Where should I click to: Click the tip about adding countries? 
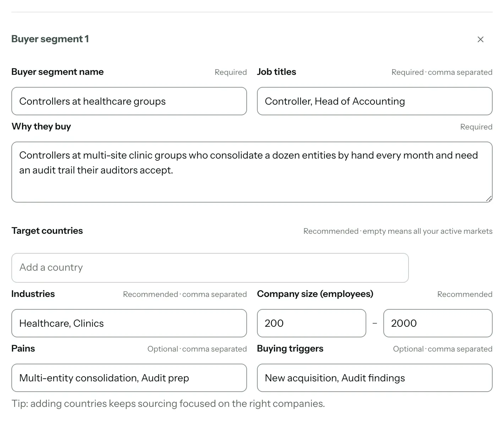[x=168, y=403]
